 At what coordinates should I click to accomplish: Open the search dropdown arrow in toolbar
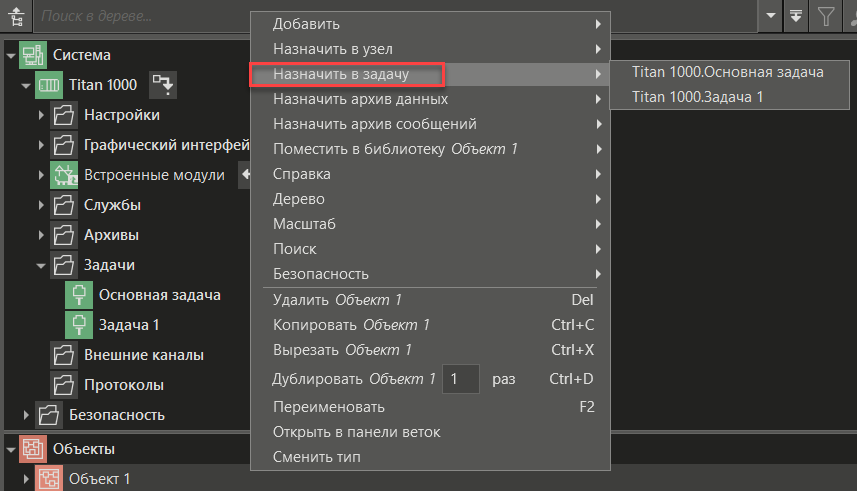[x=771, y=16]
